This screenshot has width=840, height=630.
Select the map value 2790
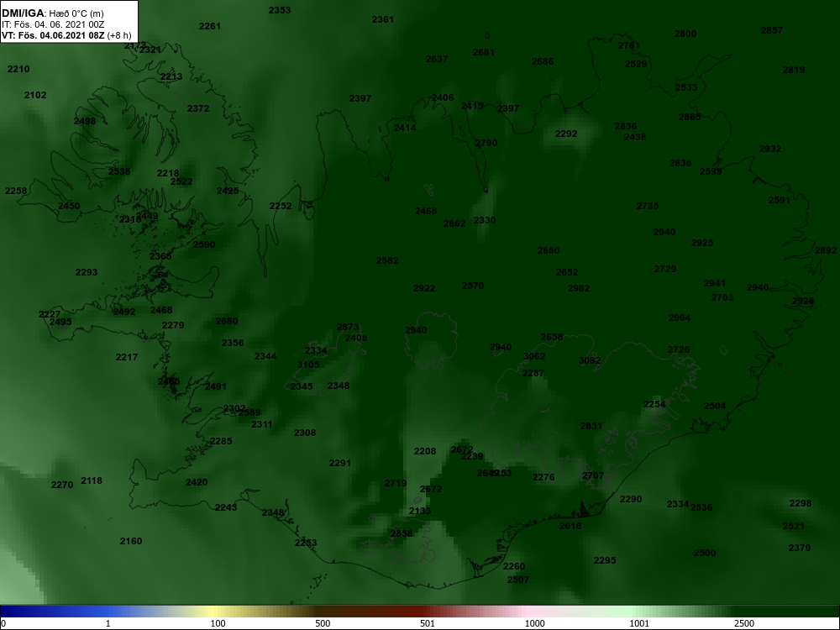click(x=486, y=144)
